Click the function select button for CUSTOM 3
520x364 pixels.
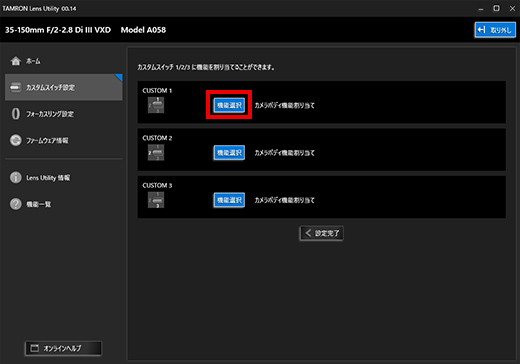pos(229,200)
